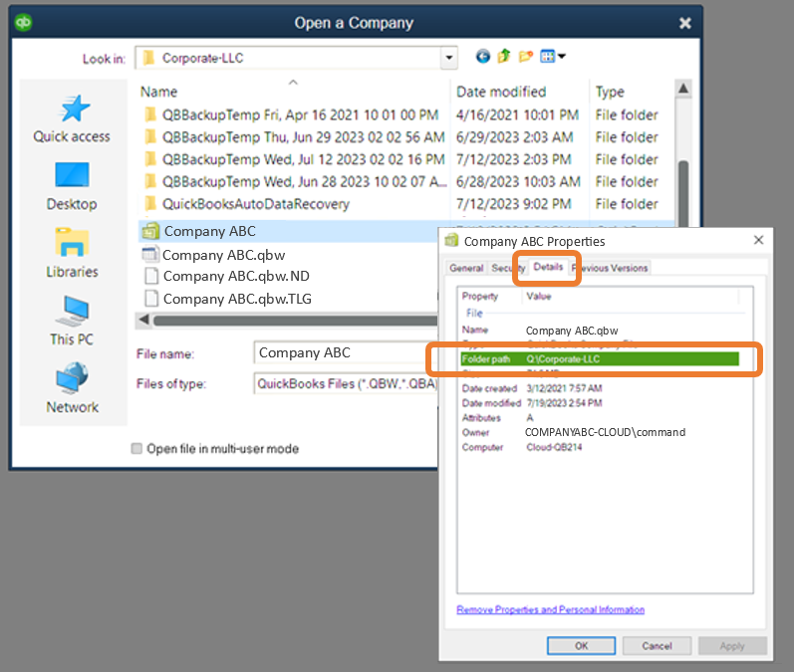Select the Computer Cloud-QB214 row
Viewport: 794px width, 672px height.
(x=600, y=447)
